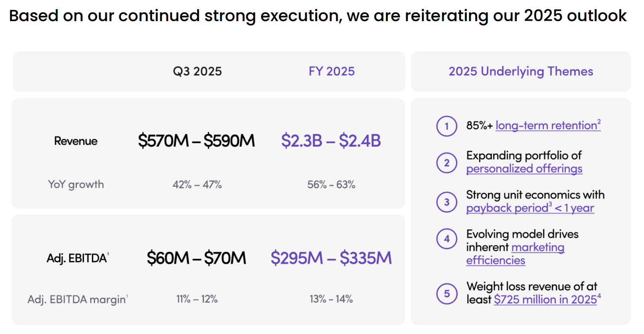Image resolution: width=644 pixels, height=334 pixels.
Task: Click the $725 million in 2025 link
Action: click(547, 299)
